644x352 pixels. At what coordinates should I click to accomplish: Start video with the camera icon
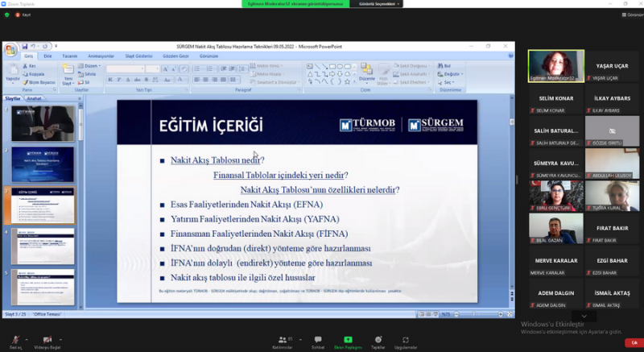pyautogui.click(x=47, y=340)
